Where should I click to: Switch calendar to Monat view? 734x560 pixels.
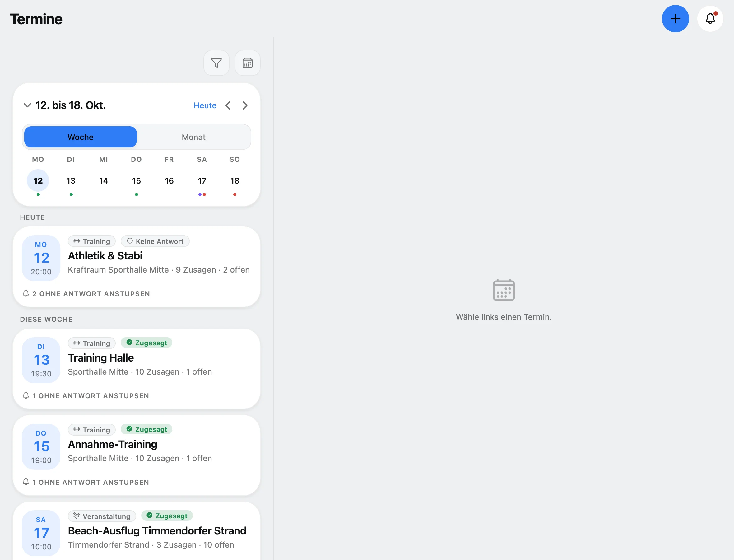pos(193,137)
